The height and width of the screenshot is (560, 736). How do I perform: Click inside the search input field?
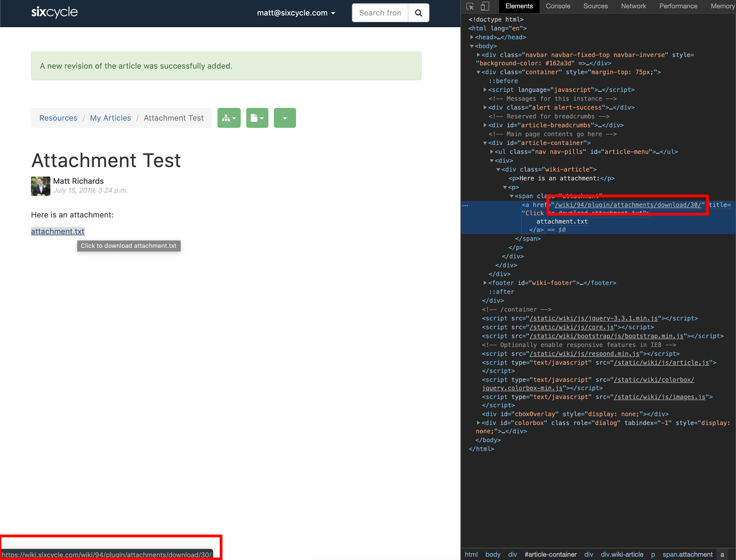click(380, 13)
